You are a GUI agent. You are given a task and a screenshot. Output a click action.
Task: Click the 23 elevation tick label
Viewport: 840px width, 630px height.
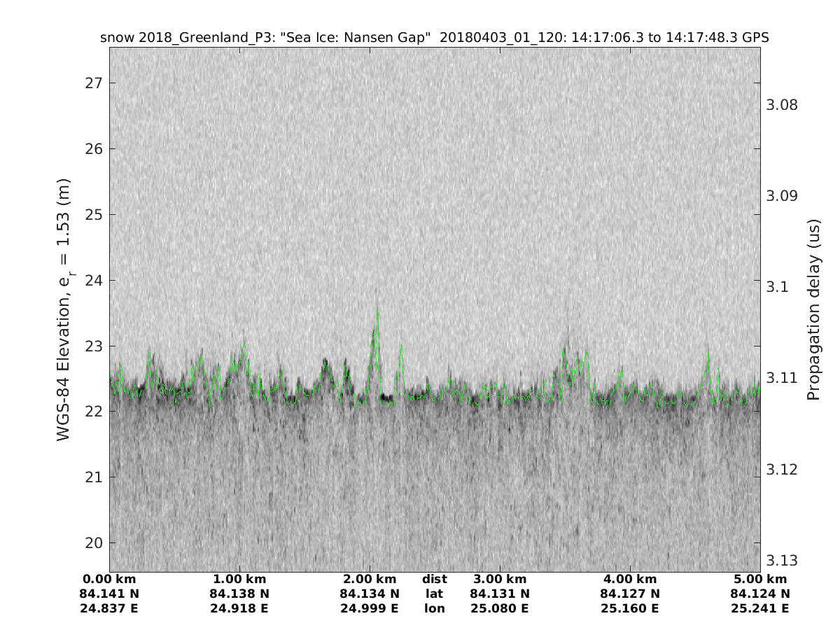click(x=94, y=346)
